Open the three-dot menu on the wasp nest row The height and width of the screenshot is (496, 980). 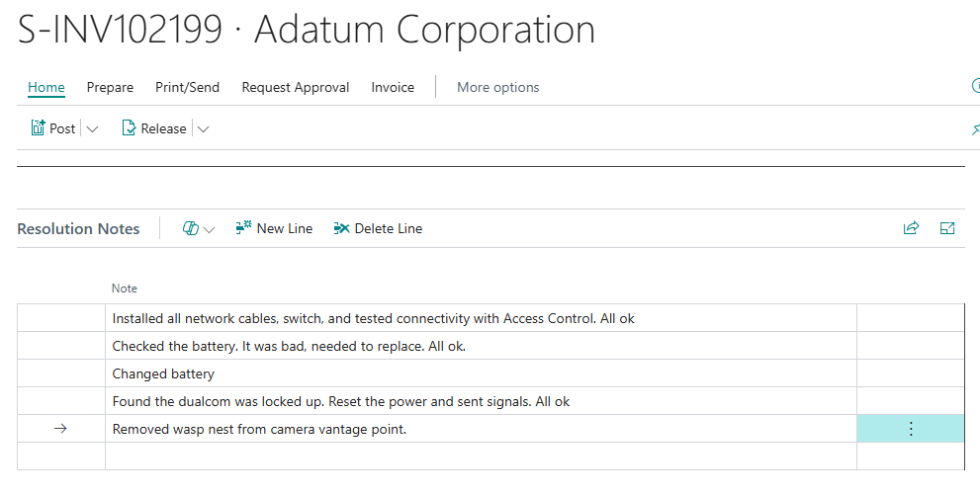coord(911,429)
